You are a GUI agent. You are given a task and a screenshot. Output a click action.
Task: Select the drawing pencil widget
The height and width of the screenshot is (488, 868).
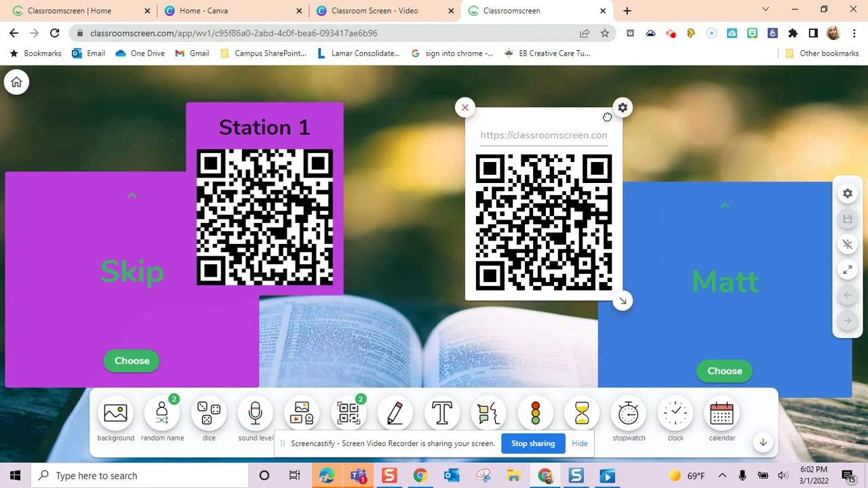coord(395,413)
